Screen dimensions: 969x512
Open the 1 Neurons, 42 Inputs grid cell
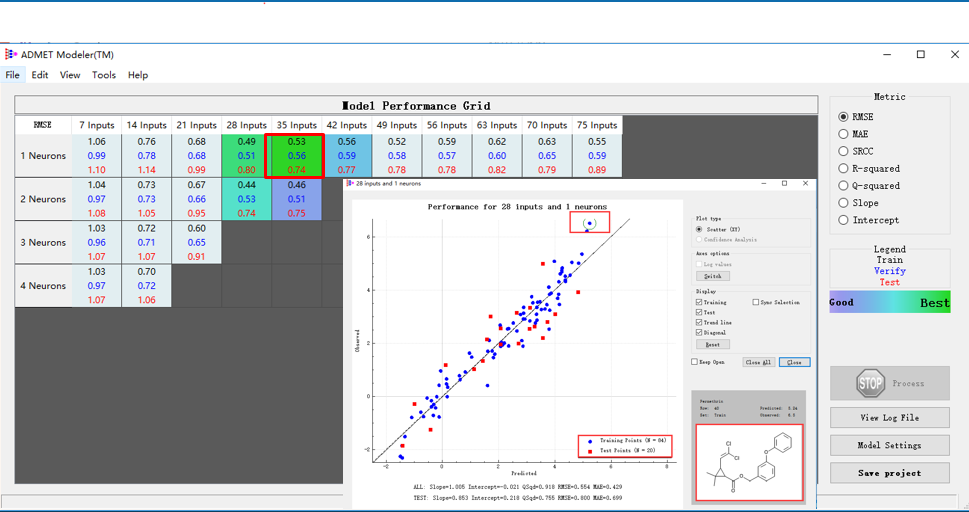tap(347, 156)
